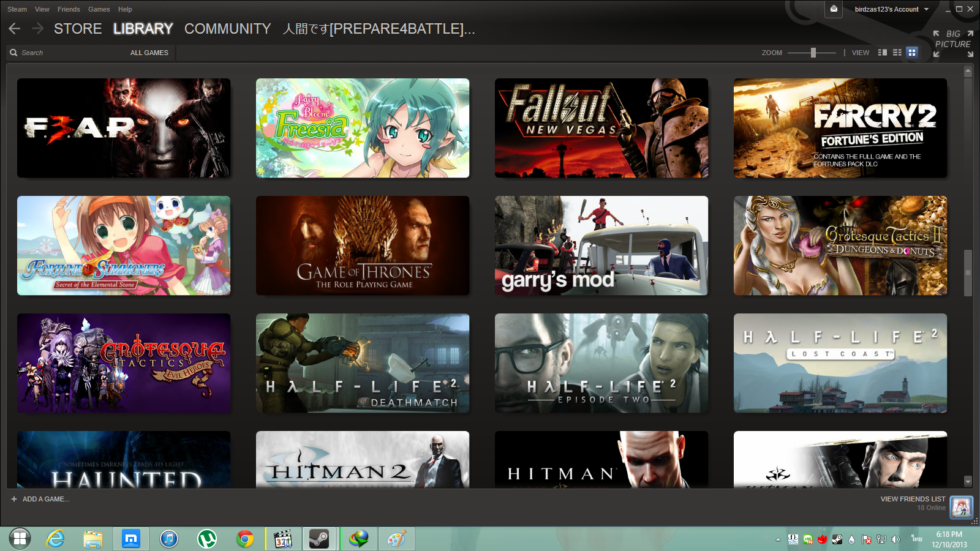980x551 pixels.
Task: Click the search magnifier icon
Action: pos(13,53)
